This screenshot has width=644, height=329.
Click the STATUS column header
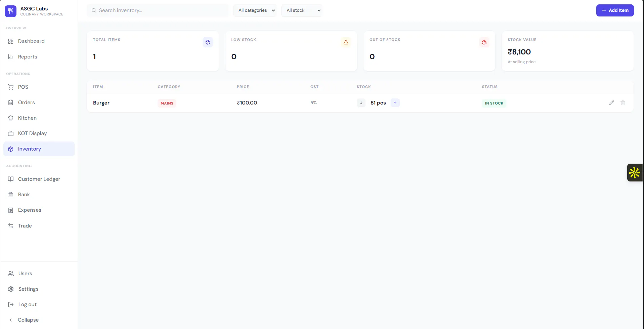click(x=490, y=87)
